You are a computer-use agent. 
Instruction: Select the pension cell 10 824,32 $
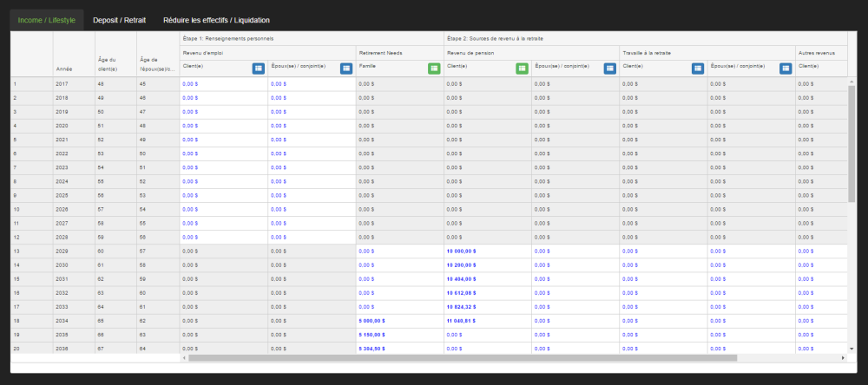(488, 306)
